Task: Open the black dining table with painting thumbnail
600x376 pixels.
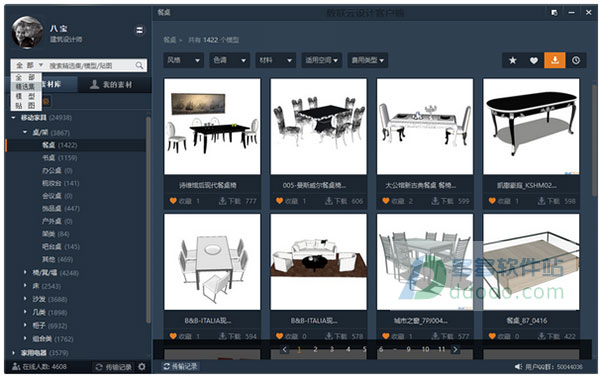Action: point(212,127)
